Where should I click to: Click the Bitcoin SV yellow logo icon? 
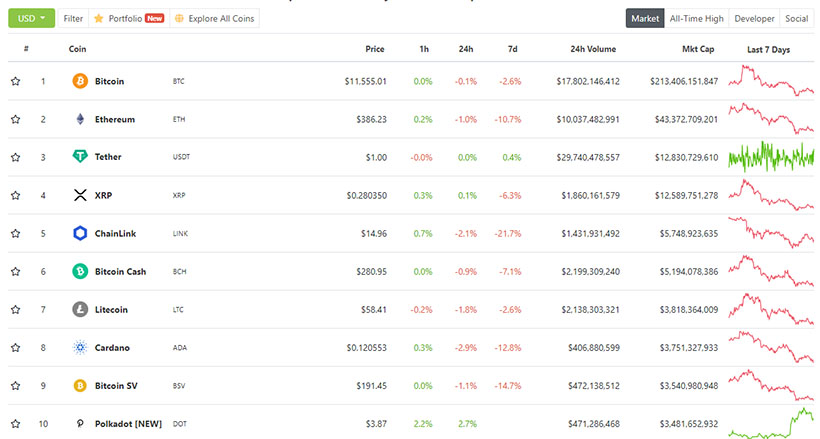[80, 386]
